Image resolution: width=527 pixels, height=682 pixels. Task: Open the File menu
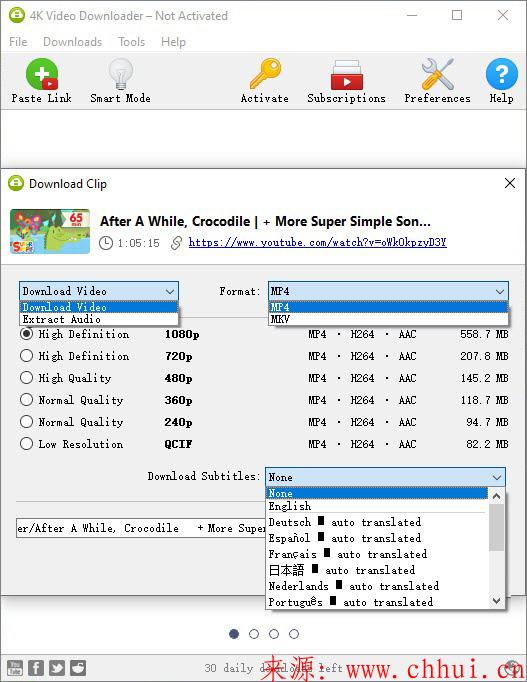point(18,42)
